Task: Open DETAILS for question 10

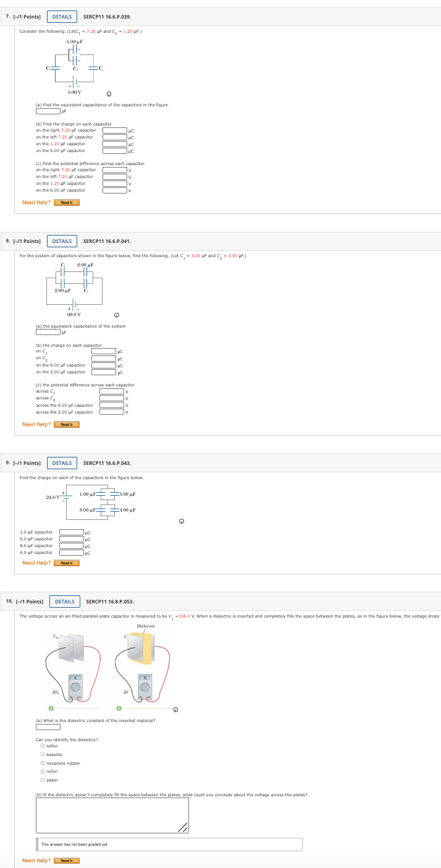Action: [x=65, y=601]
